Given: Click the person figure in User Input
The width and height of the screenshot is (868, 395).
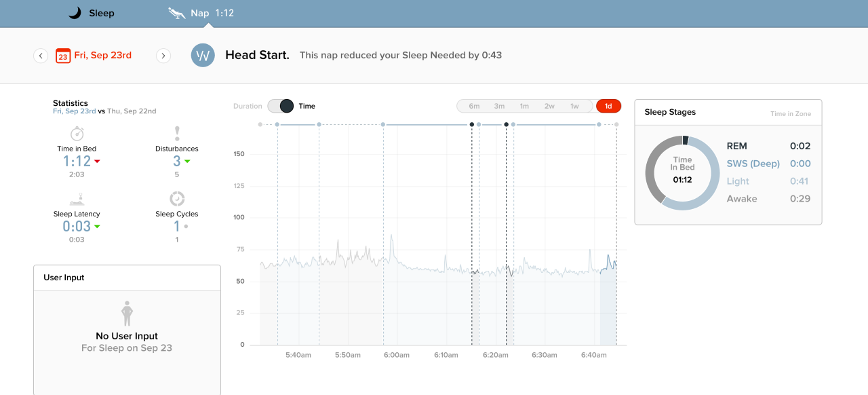Looking at the screenshot, I should pyautogui.click(x=127, y=314).
